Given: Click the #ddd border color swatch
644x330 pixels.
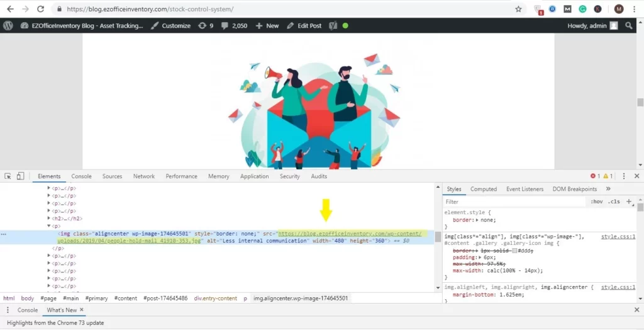Looking at the screenshot, I should (514, 251).
